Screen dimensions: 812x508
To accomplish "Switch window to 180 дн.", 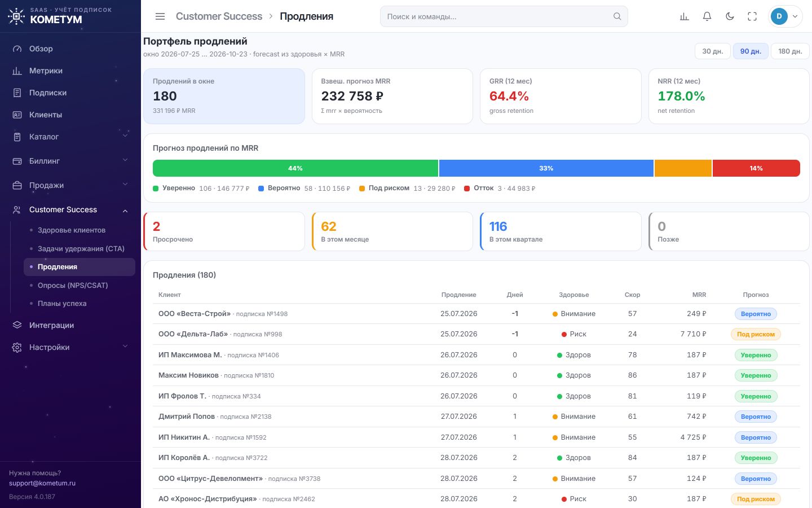I will tap(790, 51).
